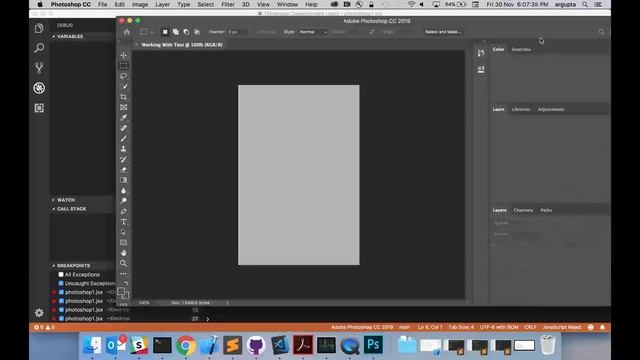The image size is (640, 360).
Task: Open the Layer menu
Action: [162, 4]
